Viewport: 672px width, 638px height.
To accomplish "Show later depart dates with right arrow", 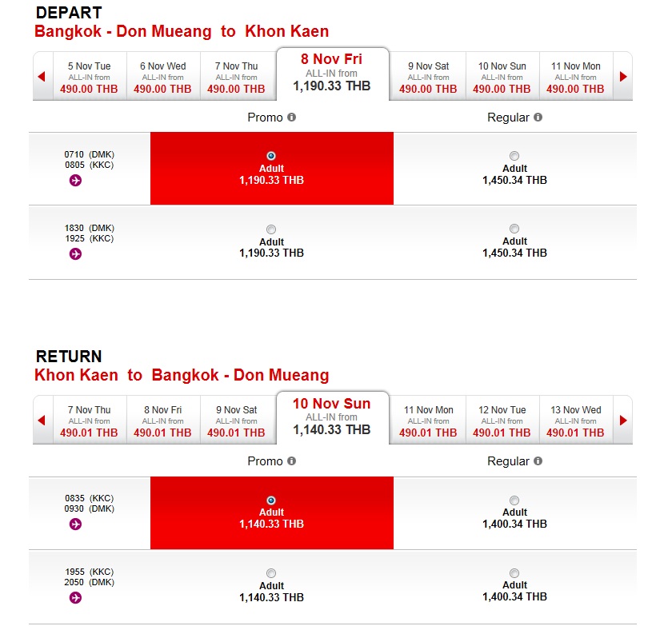I will click(623, 77).
